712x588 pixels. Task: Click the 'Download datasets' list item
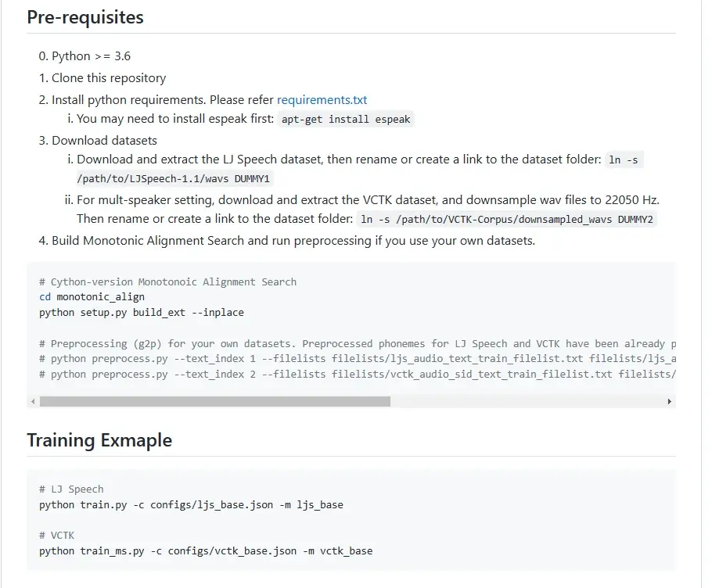[104, 141]
